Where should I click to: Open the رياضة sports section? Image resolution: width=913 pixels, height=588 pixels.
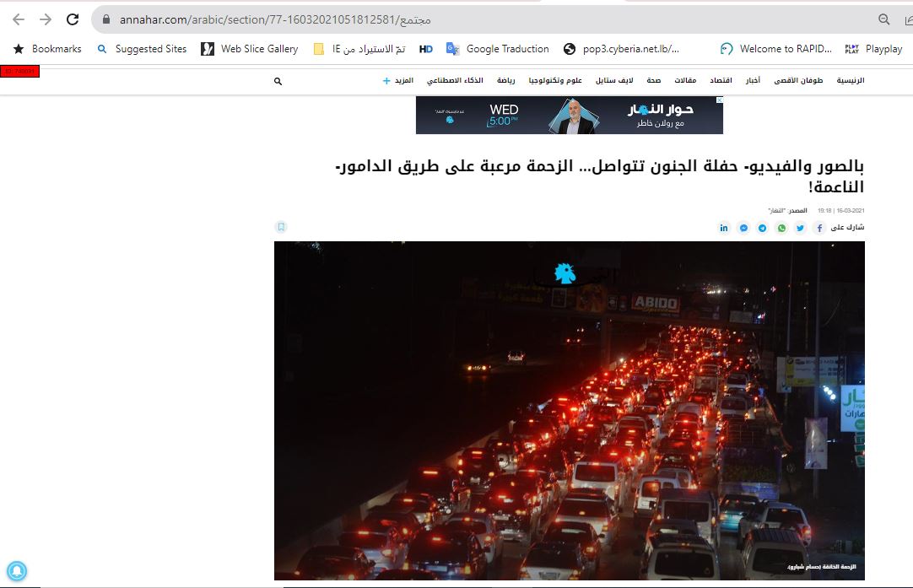pos(506,80)
